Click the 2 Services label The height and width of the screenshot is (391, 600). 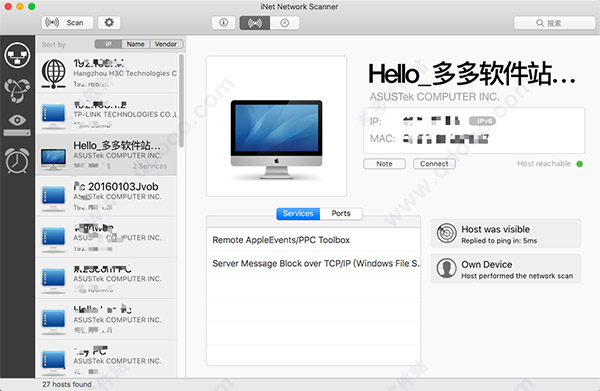tap(150, 166)
